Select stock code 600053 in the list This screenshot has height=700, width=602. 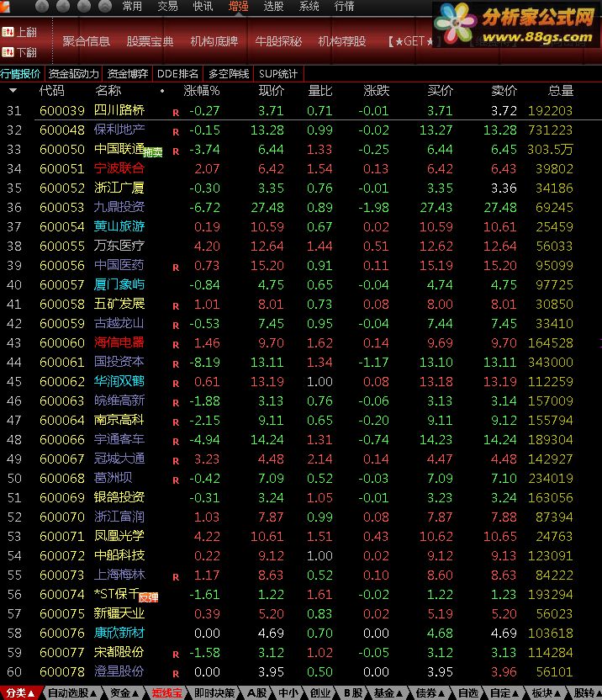62,208
